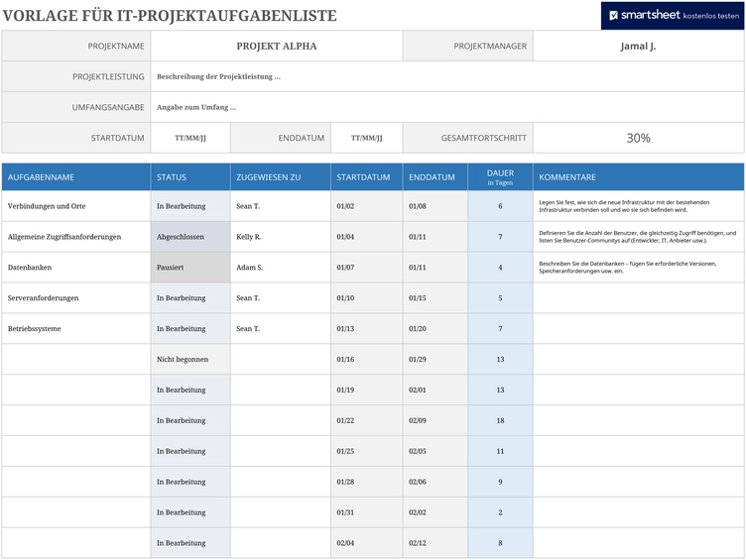This screenshot has width=746, height=560.
Task: Select the Verbindungen und Orte task cell
Action: 76,206
